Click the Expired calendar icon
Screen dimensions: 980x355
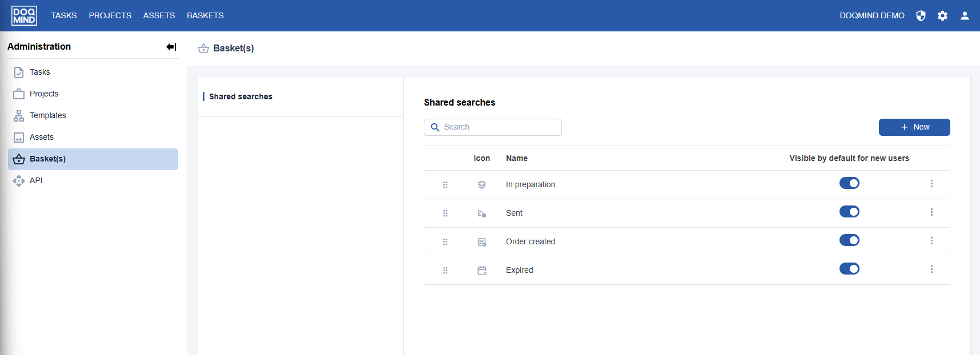[x=481, y=271]
